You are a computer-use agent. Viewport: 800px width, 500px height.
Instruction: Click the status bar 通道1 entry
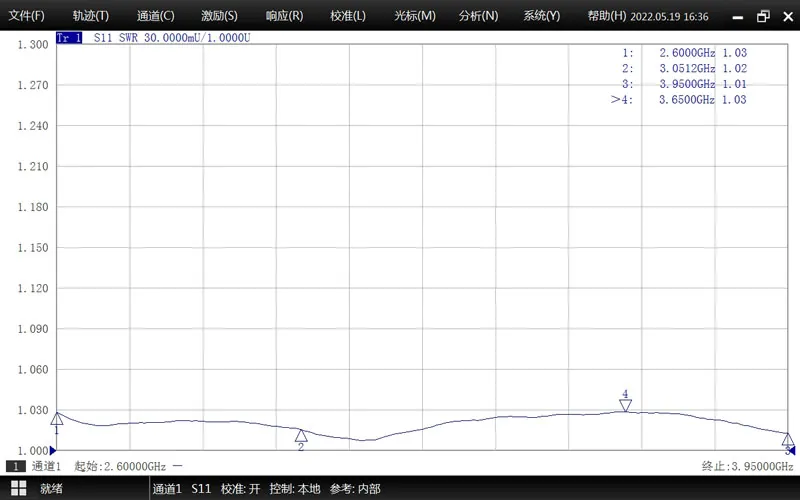(x=167, y=489)
